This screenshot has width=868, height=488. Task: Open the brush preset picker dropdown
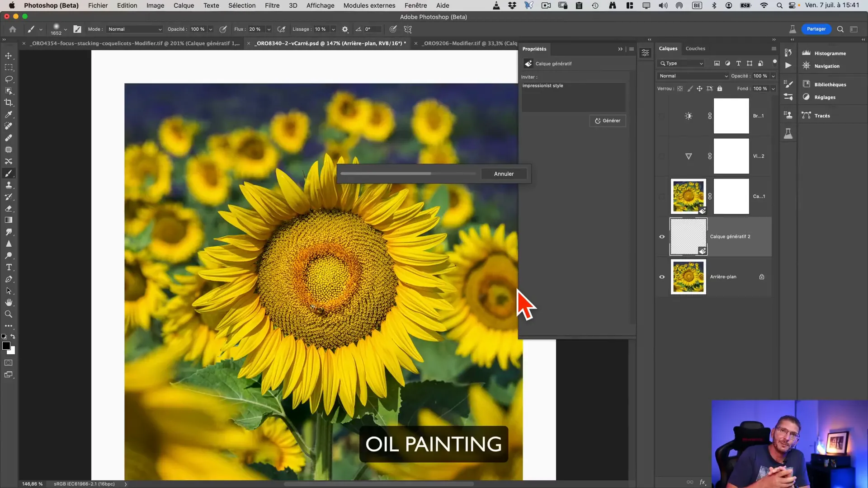[65, 29]
